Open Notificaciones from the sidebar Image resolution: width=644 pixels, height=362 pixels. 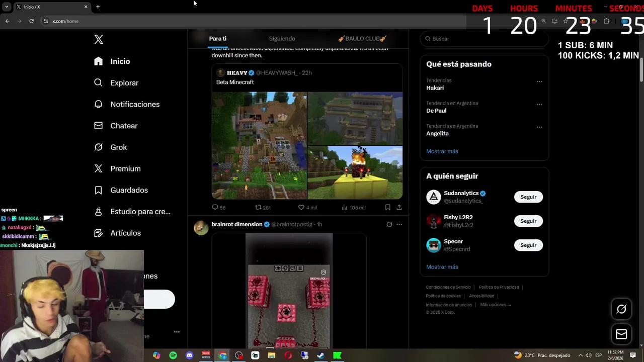pyautogui.click(x=127, y=104)
